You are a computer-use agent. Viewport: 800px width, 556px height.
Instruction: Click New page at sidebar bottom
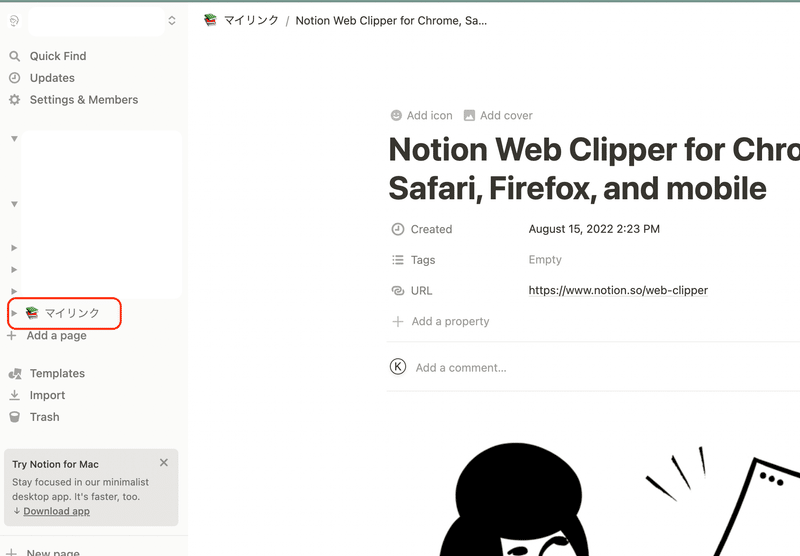(53, 552)
